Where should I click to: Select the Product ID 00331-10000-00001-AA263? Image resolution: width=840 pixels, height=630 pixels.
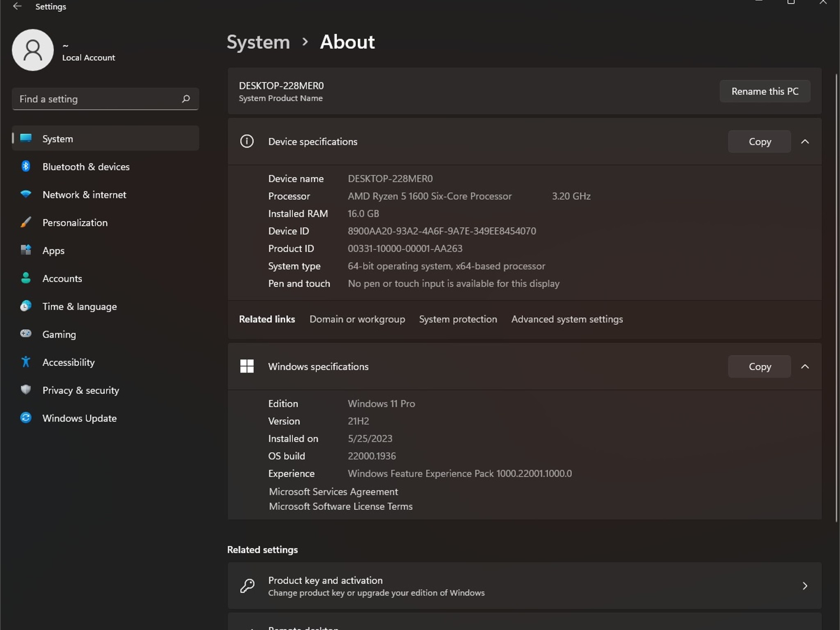pos(405,249)
